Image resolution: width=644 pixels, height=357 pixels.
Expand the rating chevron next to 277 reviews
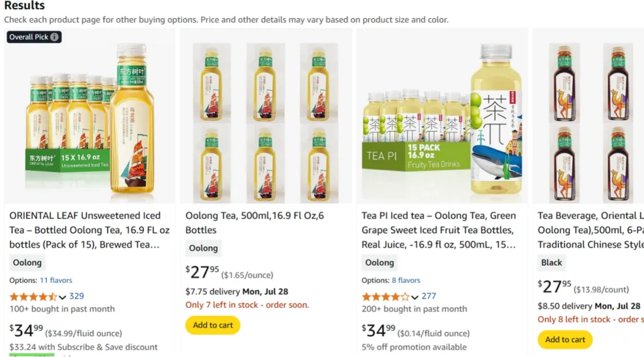(414, 297)
